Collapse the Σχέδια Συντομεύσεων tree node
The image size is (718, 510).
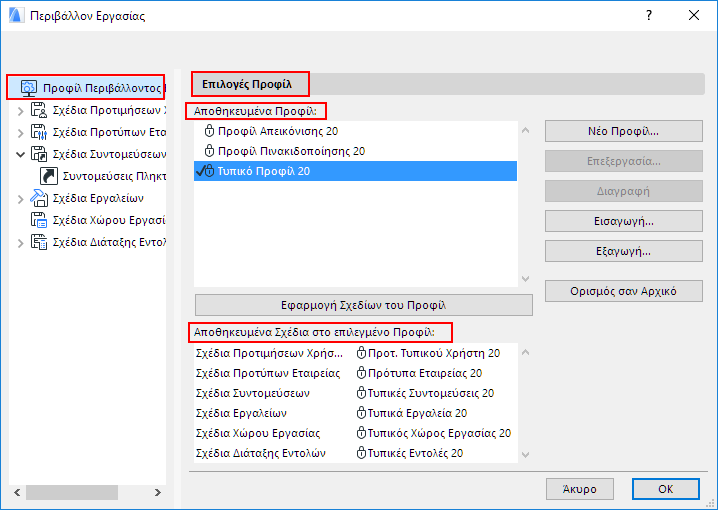click(21, 154)
